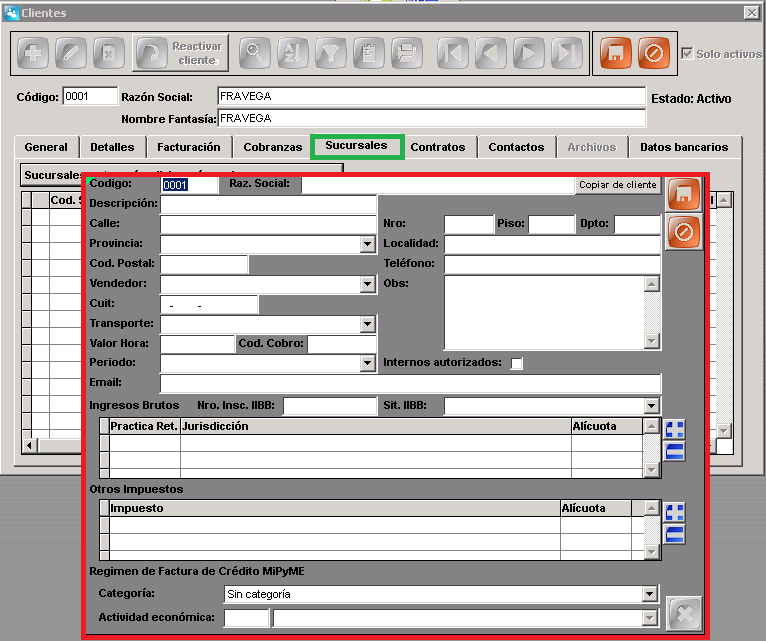Click the Email input field

(410, 384)
